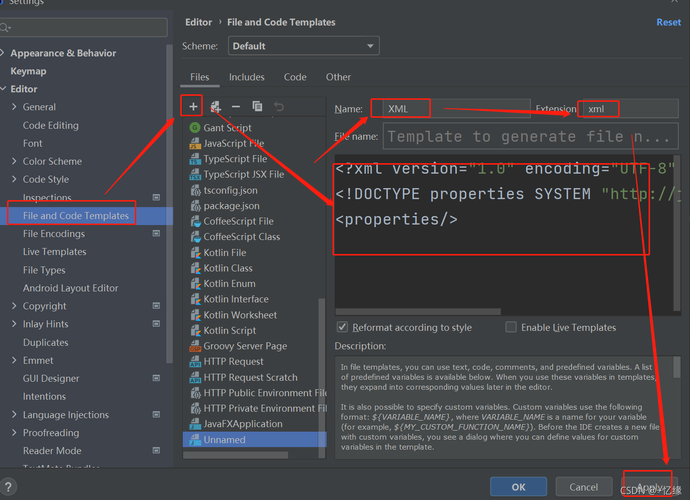Click the settings search field
The height and width of the screenshot is (500, 690).
84,28
